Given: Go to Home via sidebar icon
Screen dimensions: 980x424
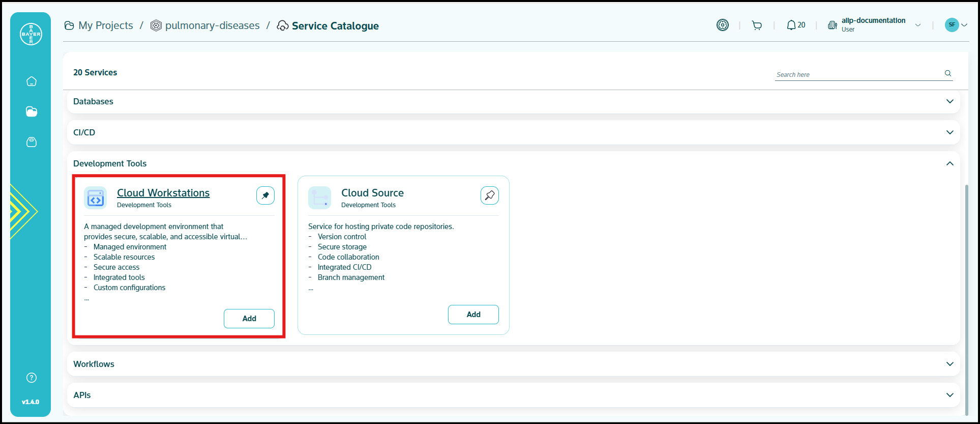Looking at the screenshot, I should (32, 81).
